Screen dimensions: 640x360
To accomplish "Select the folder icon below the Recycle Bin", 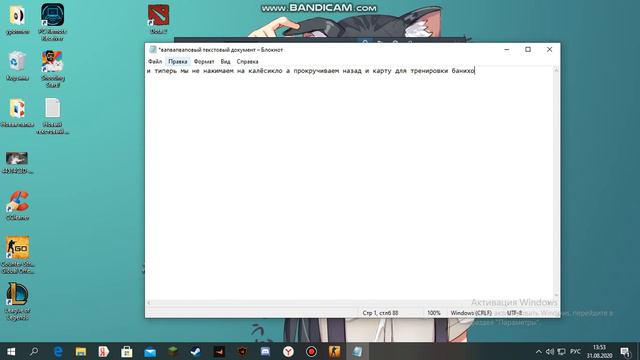I will click(x=17, y=112).
